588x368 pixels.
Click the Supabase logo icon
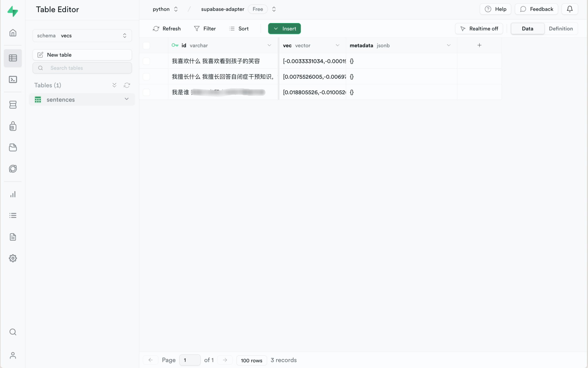13,11
